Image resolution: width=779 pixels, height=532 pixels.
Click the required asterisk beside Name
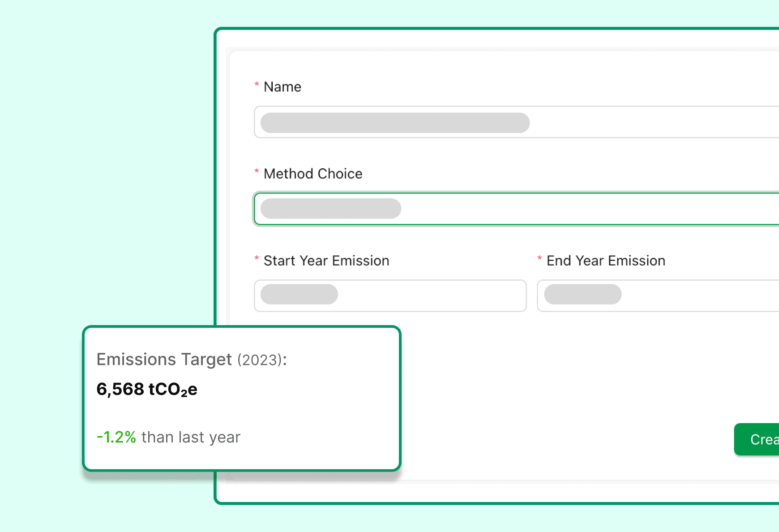(x=256, y=85)
